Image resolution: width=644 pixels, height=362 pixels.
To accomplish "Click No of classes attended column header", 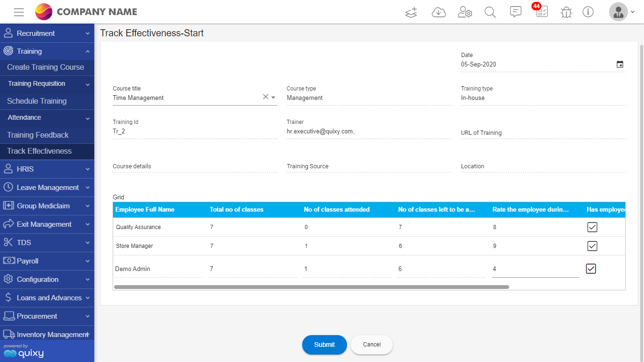I will pyautogui.click(x=337, y=209).
